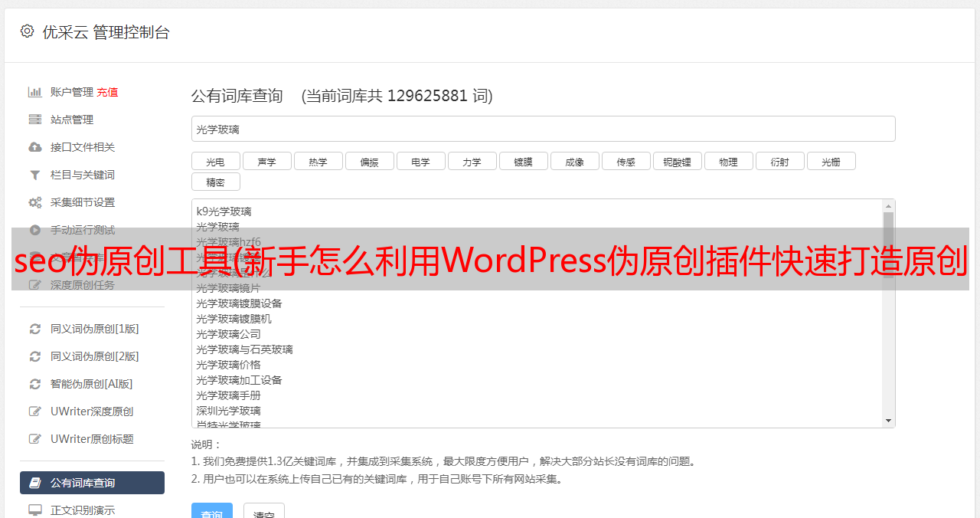The height and width of the screenshot is (518, 980).
Task: Select 光学玻璃价格 in the results list
Action: [228, 365]
